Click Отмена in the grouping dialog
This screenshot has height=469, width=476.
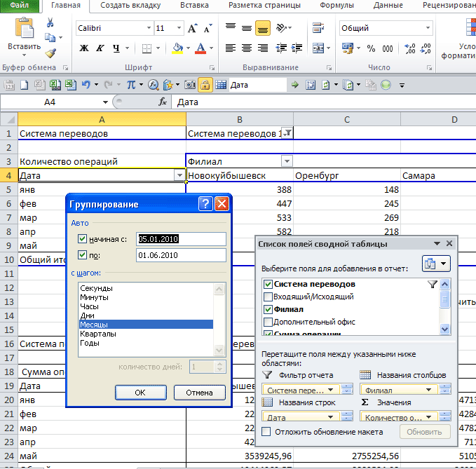click(200, 393)
